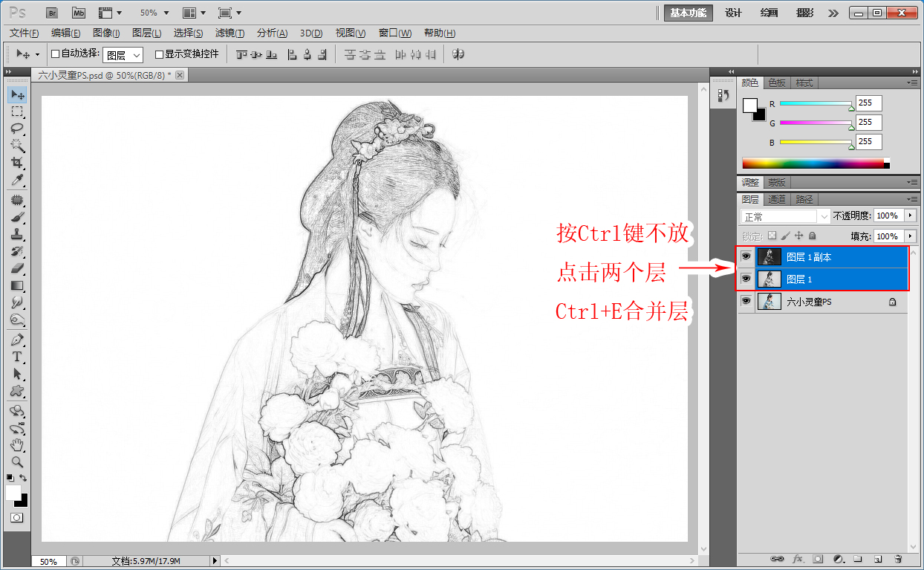Select the Crop tool
The image size is (924, 570).
coord(17,163)
